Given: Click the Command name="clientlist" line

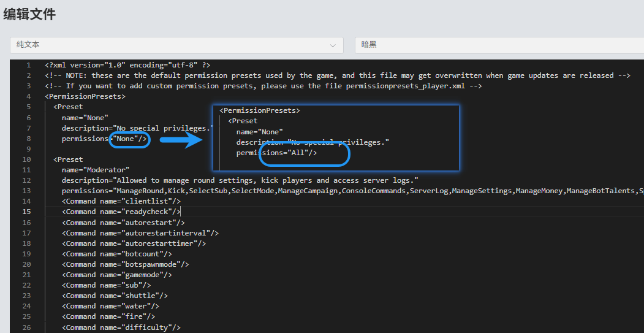Looking at the screenshot, I should point(121,201).
